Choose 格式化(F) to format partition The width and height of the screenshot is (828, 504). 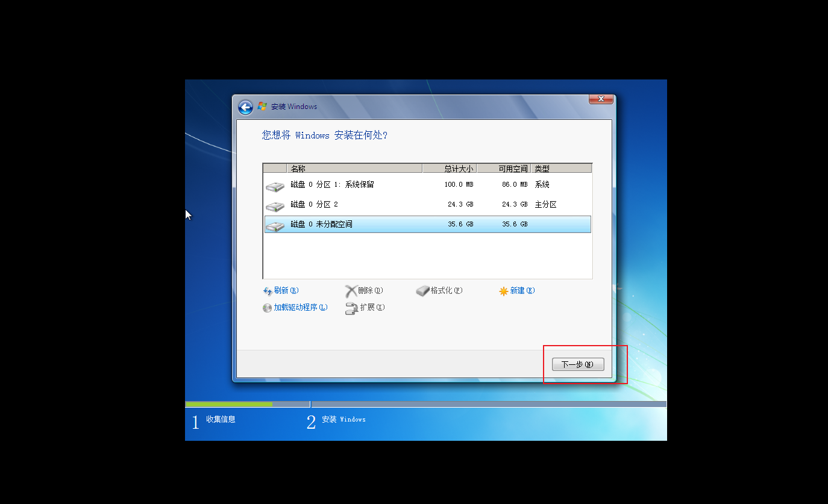(447, 290)
